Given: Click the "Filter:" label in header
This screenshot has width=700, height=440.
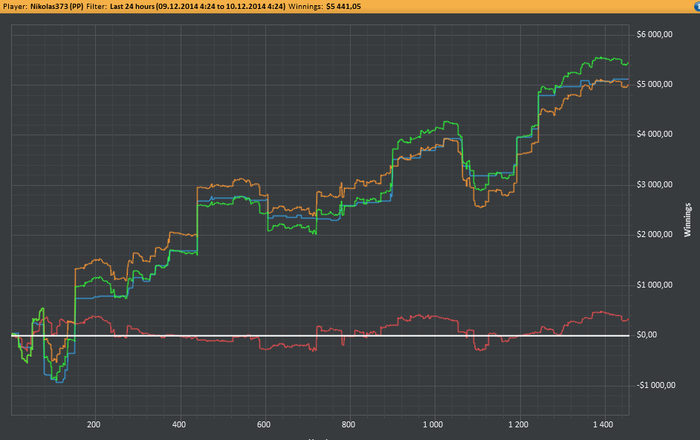Looking at the screenshot, I should click(96, 7).
